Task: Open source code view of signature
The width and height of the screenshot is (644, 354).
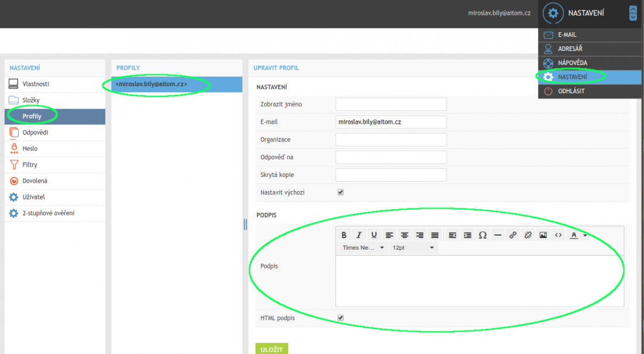Action: (x=558, y=235)
